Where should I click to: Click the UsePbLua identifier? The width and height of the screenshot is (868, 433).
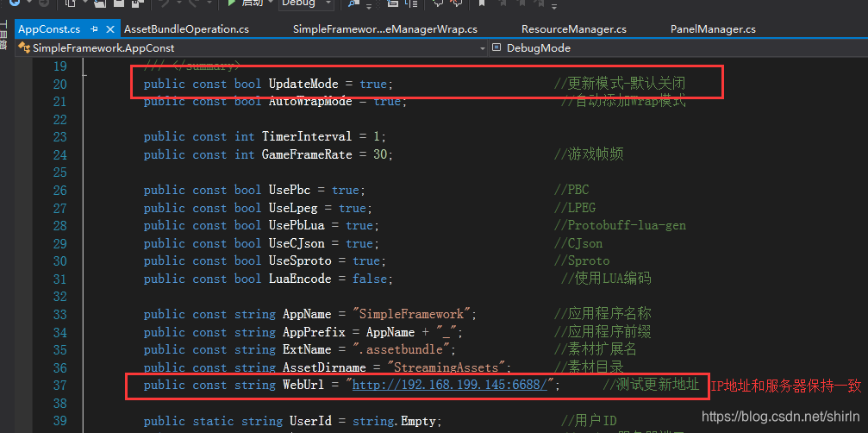point(297,225)
